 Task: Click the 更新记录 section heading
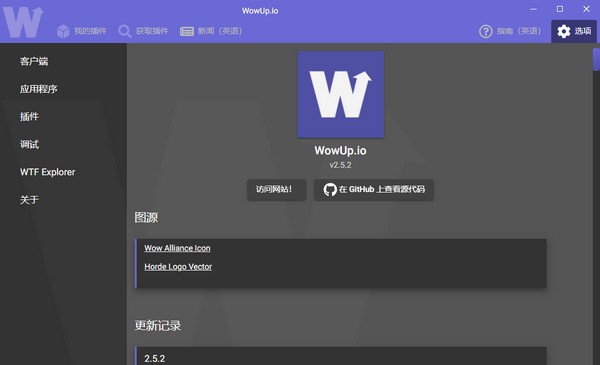coord(158,326)
